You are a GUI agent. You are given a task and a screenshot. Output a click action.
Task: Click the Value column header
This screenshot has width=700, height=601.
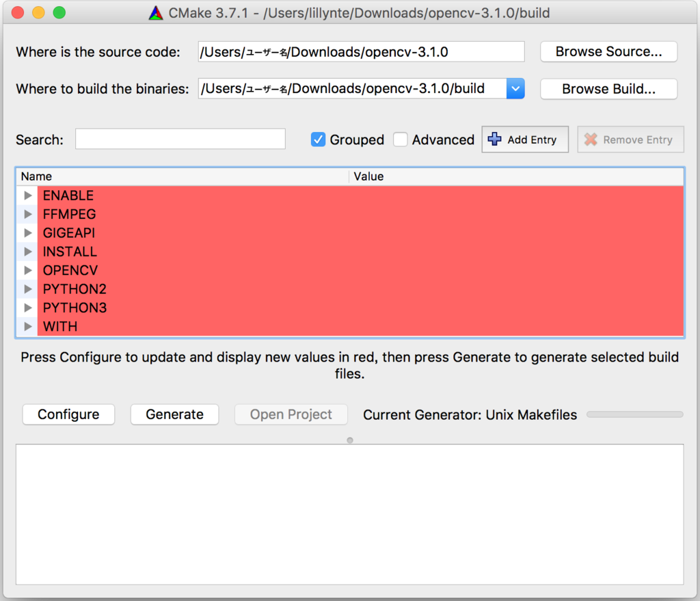(517, 177)
